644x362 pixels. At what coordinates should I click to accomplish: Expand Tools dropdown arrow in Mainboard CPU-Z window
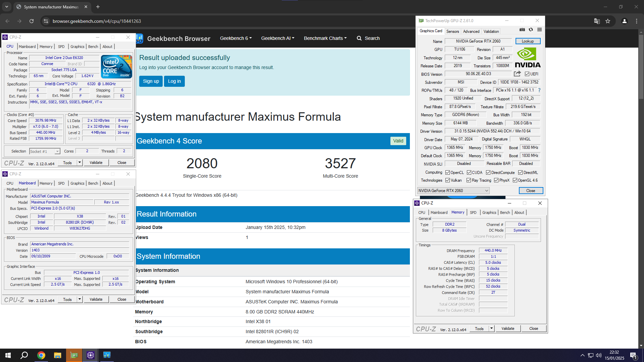[79, 299]
